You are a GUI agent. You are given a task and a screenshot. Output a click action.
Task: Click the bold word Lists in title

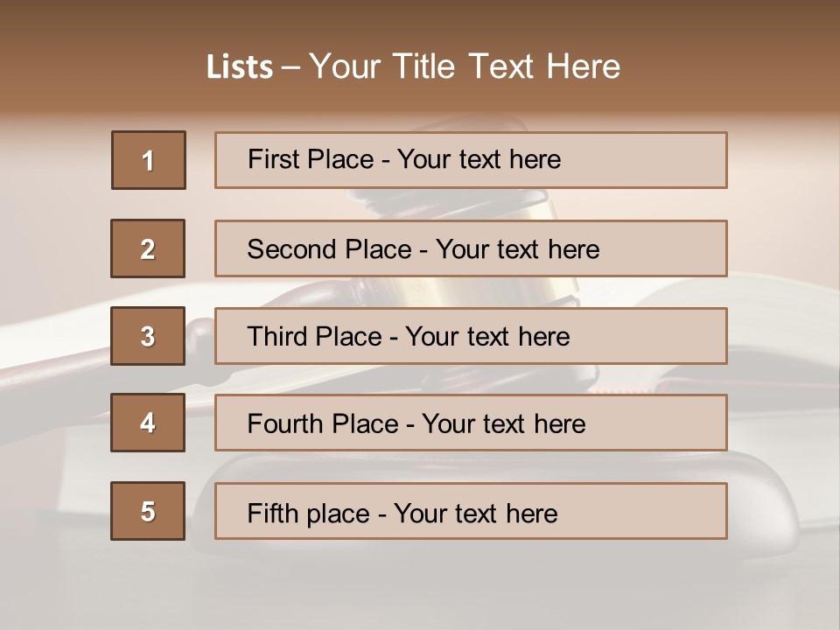coord(240,67)
